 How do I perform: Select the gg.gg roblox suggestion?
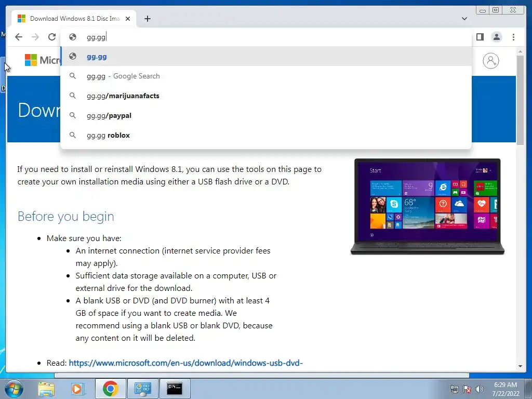coord(266,135)
